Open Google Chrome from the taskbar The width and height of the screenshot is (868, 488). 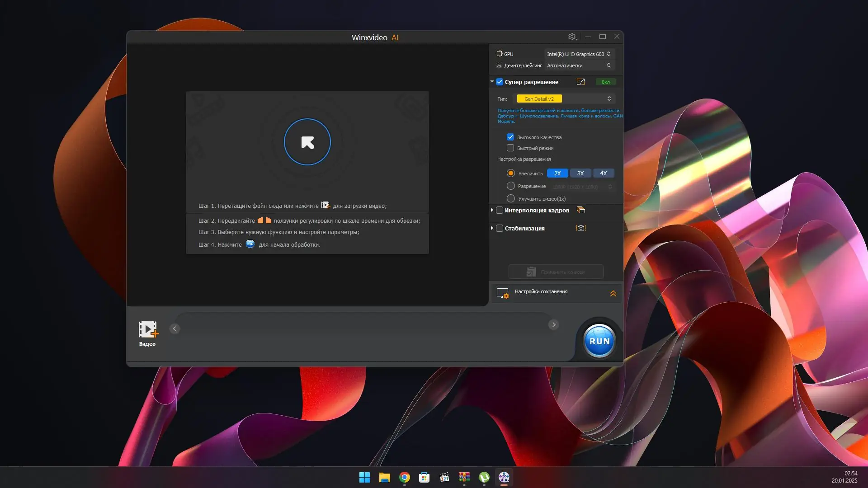point(405,477)
